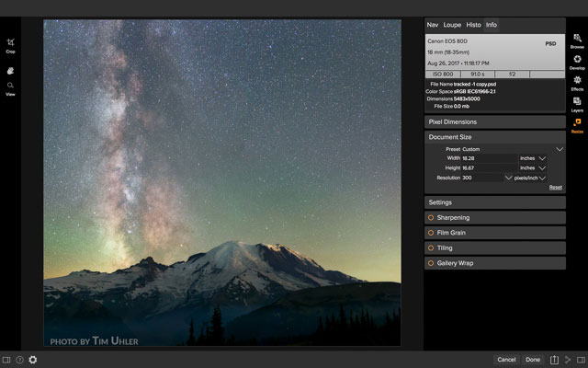The width and height of the screenshot is (588, 368).
Task: Click the send-to arrow icon near Done
Action: (568, 360)
